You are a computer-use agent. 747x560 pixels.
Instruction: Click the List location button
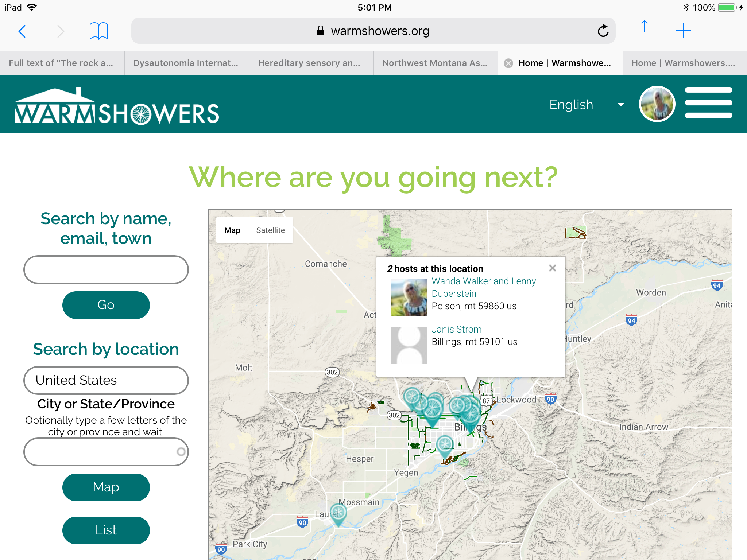pyautogui.click(x=106, y=530)
